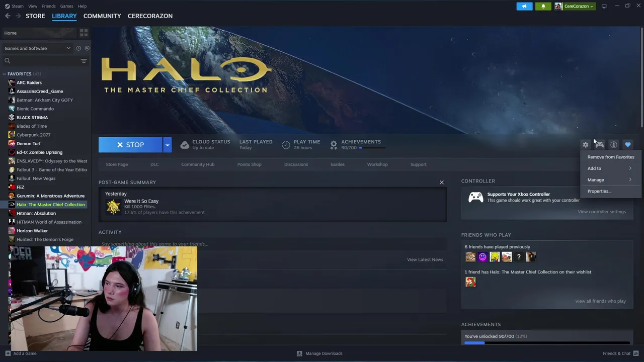Click the cloud status icon
Screen dimensions: 644x362
(185, 145)
